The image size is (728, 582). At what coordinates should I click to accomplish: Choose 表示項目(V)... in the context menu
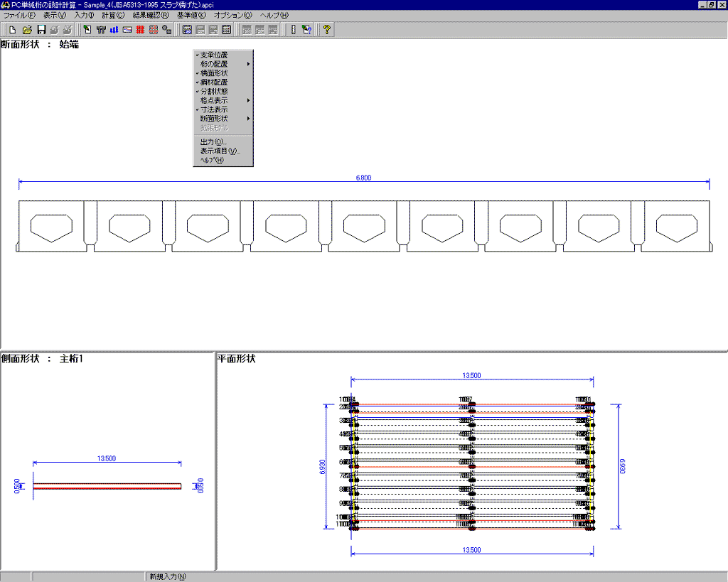coord(220,151)
